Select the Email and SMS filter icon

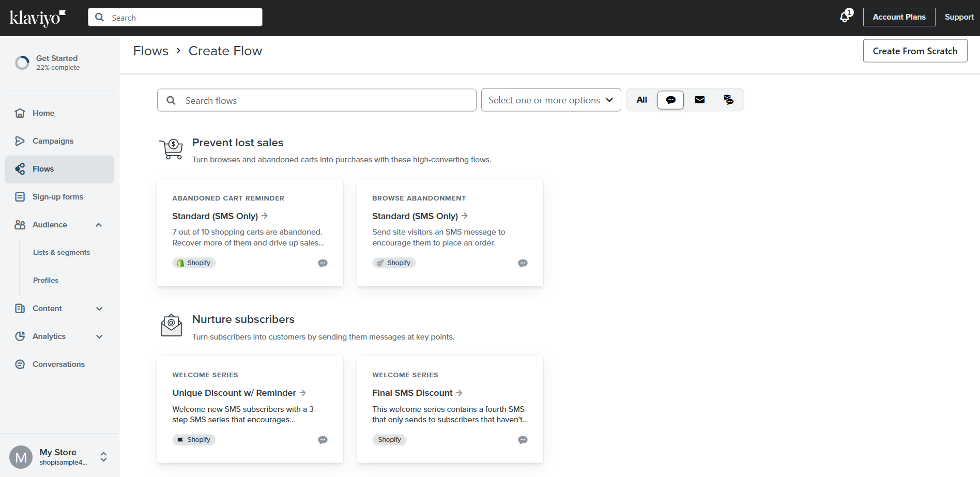pos(728,100)
